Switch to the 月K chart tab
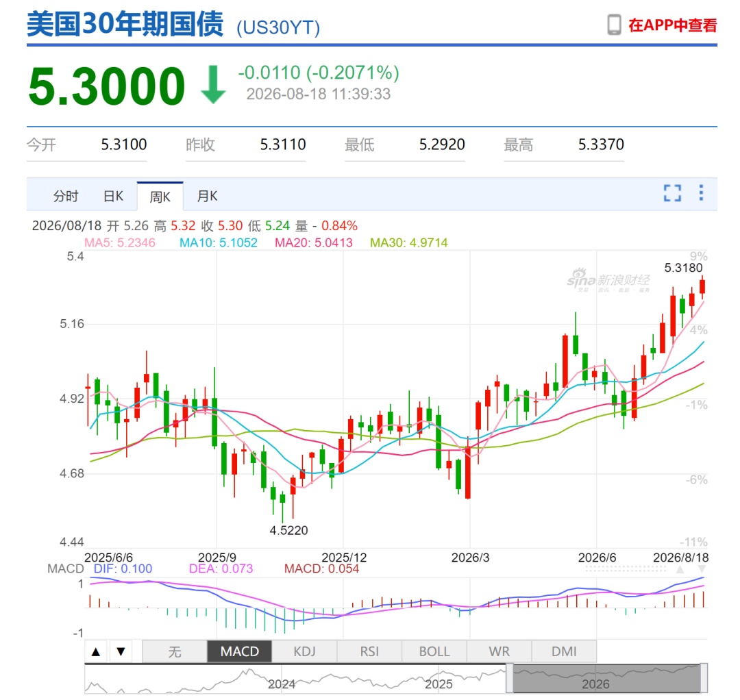The width and height of the screenshot is (740, 700). (x=207, y=196)
